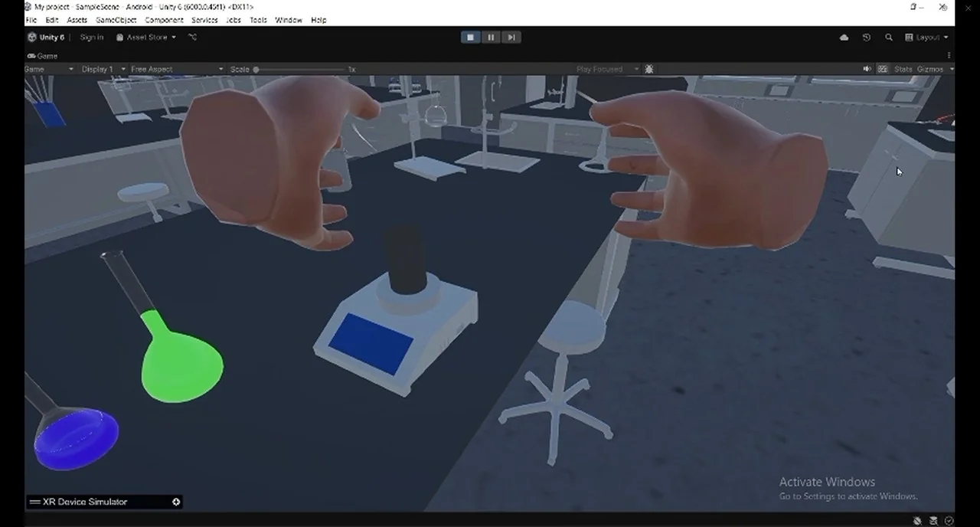The height and width of the screenshot is (527, 980).
Task: Adjust the Scale slider handle
Action: point(256,69)
